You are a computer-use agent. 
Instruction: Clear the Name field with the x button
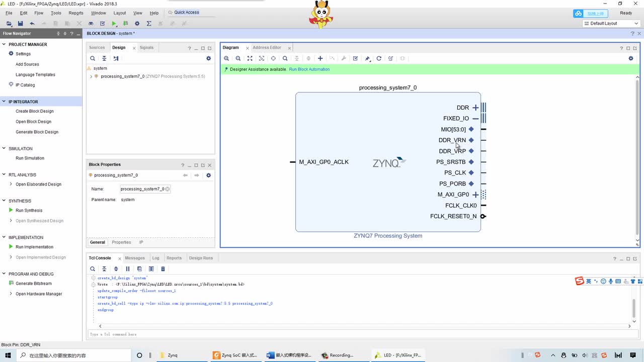pos(168,189)
